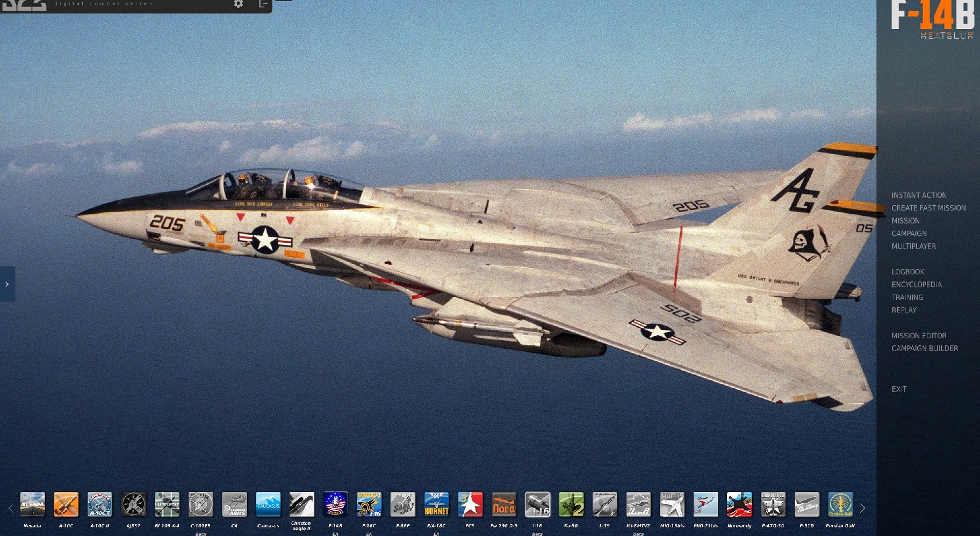Open settings with the gear icon
The height and width of the screenshot is (536, 980).
click(x=239, y=4)
